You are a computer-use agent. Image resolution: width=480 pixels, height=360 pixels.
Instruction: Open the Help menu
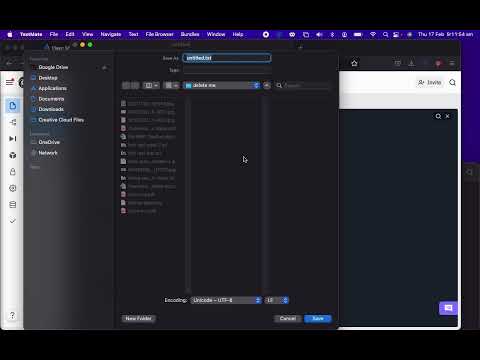[x=238, y=34]
